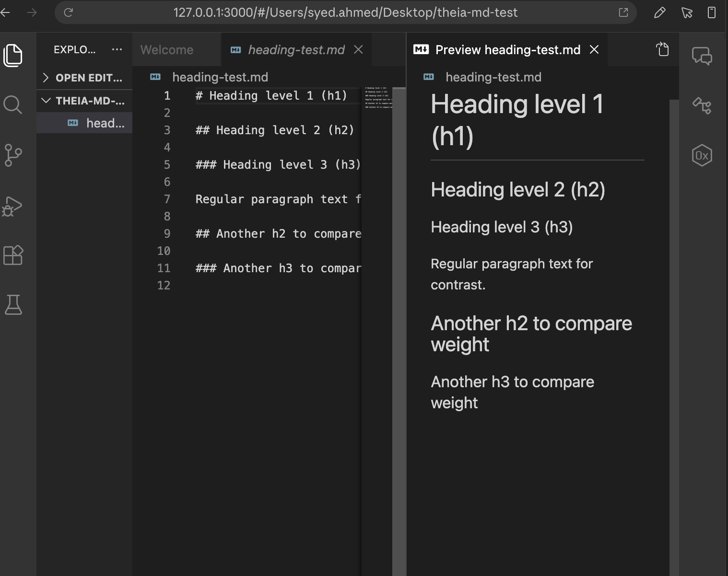Select the heading-test.md editor tab

[296, 49]
